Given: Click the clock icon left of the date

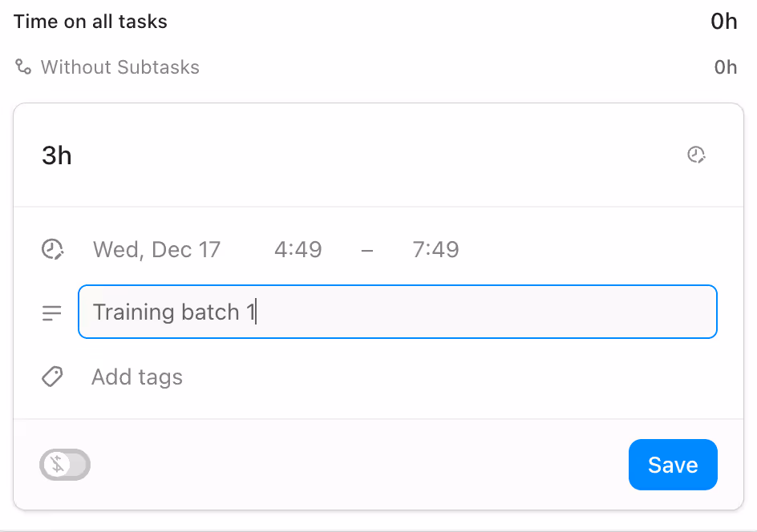Looking at the screenshot, I should click(x=52, y=249).
